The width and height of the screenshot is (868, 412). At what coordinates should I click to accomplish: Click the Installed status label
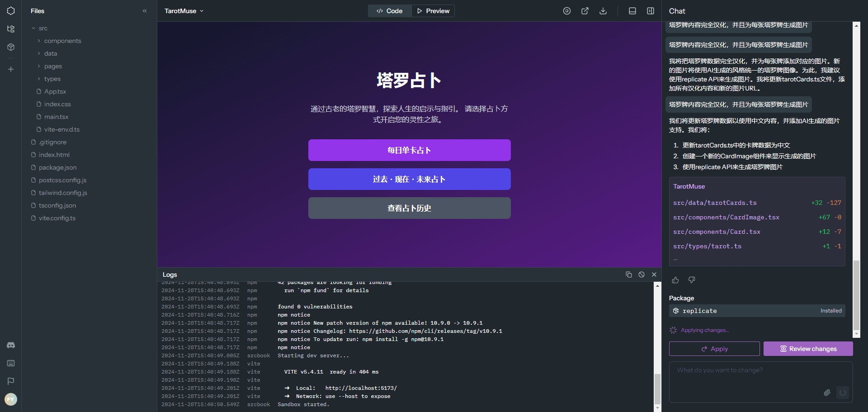click(x=831, y=311)
